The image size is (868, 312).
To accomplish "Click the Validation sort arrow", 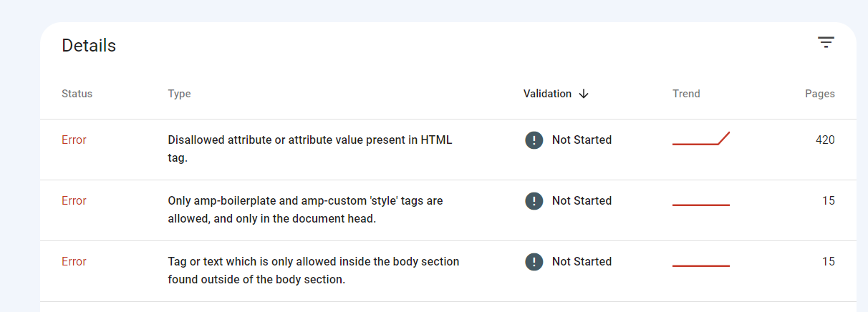I will pyautogui.click(x=584, y=94).
